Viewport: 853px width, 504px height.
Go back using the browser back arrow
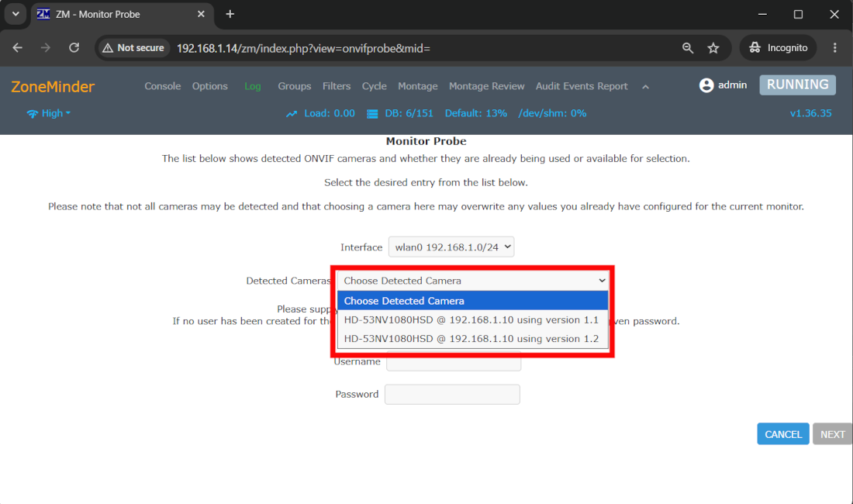[x=17, y=48]
